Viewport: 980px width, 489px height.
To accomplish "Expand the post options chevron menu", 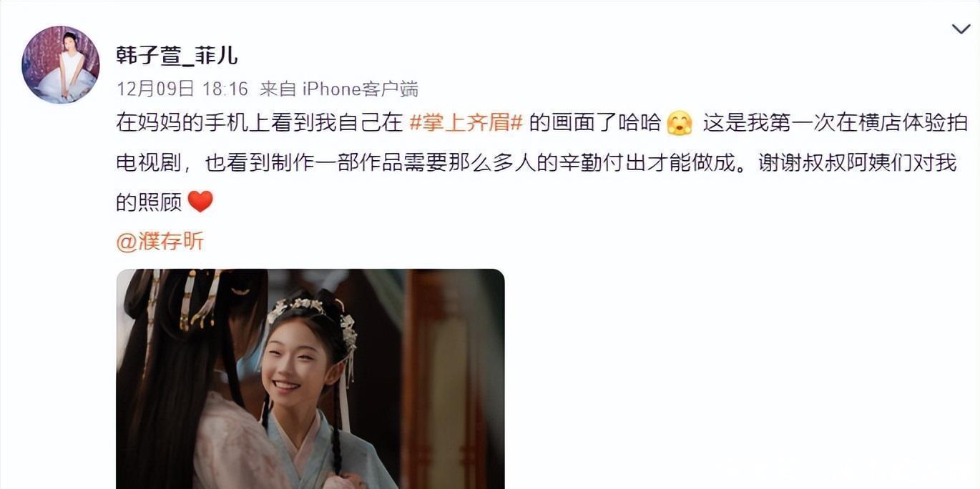I will pos(961,29).
